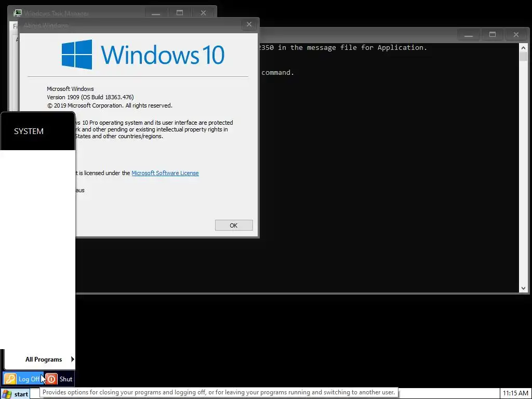
Task: Maximize the Windows Task Manager window
Action: [x=180, y=13]
